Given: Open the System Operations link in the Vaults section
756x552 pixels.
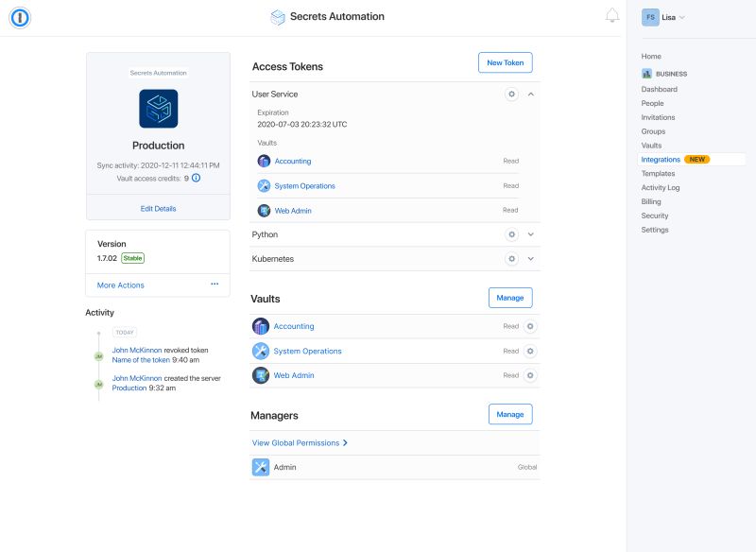Looking at the screenshot, I should click(308, 351).
